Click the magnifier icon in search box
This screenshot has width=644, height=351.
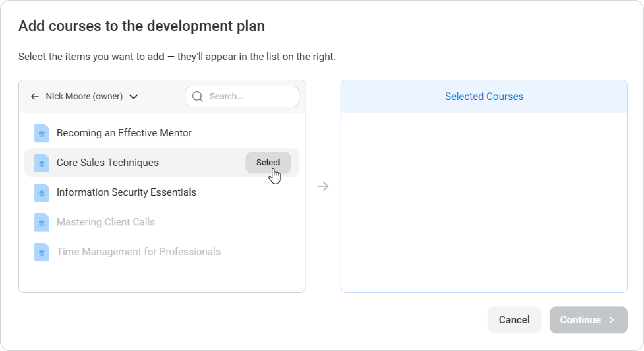(197, 97)
